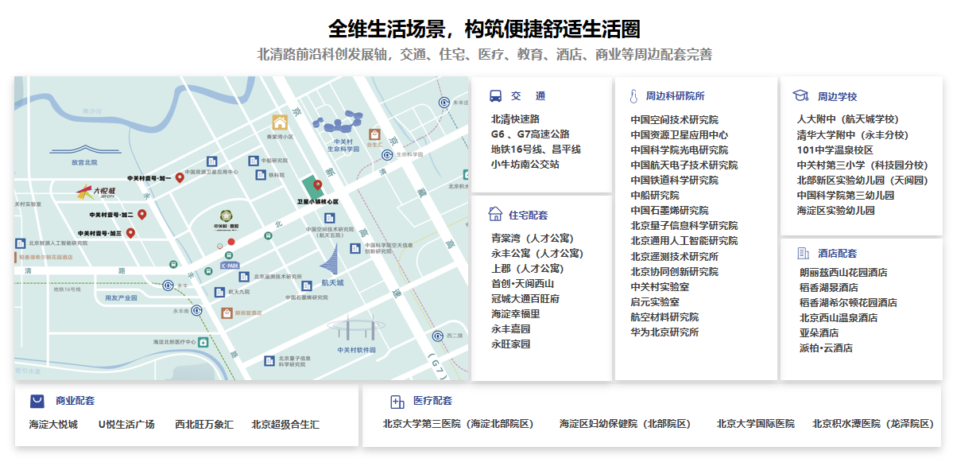The height and width of the screenshot is (474, 980).
Task: Click the red pin for 中关村壹号·加一
Action: pyautogui.click(x=180, y=177)
